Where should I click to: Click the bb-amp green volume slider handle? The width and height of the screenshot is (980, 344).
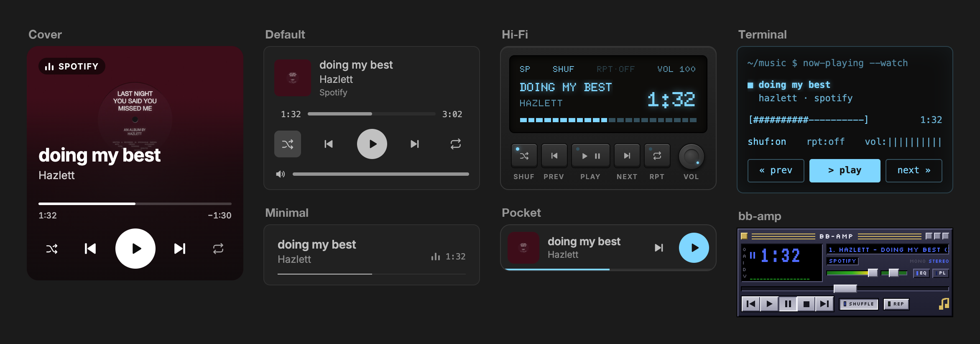pos(873,273)
